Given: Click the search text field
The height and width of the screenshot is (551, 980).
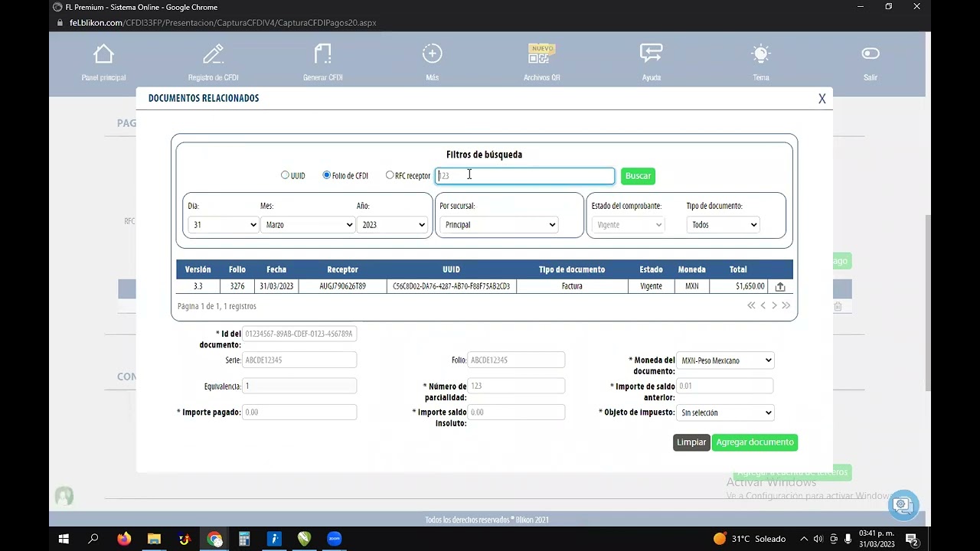Looking at the screenshot, I should coord(525,176).
